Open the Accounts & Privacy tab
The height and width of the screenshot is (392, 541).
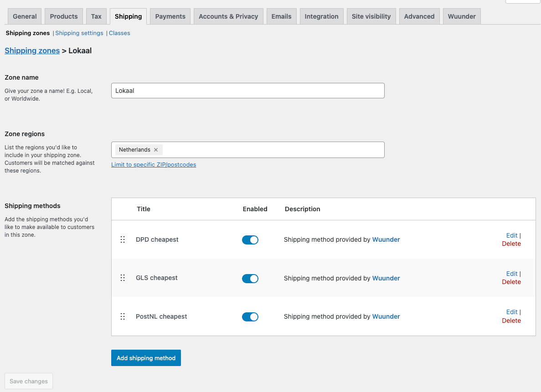pyautogui.click(x=228, y=16)
